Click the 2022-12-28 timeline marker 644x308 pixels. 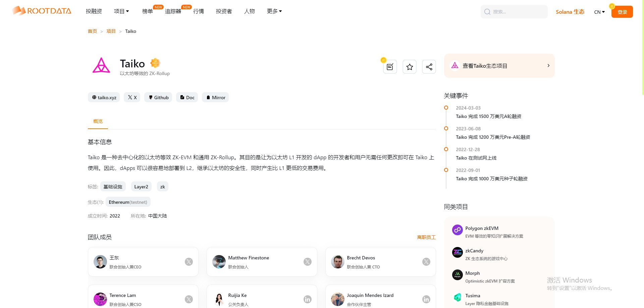tap(446, 149)
